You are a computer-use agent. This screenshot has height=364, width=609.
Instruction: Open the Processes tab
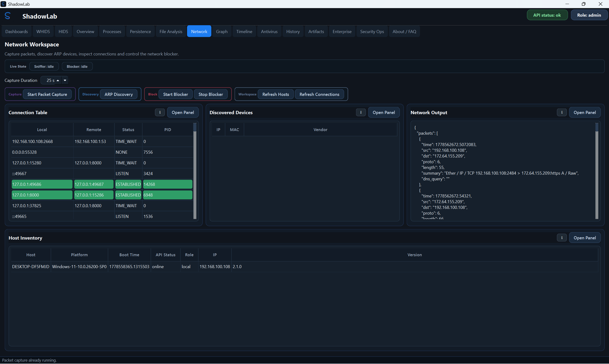click(x=112, y=31)
